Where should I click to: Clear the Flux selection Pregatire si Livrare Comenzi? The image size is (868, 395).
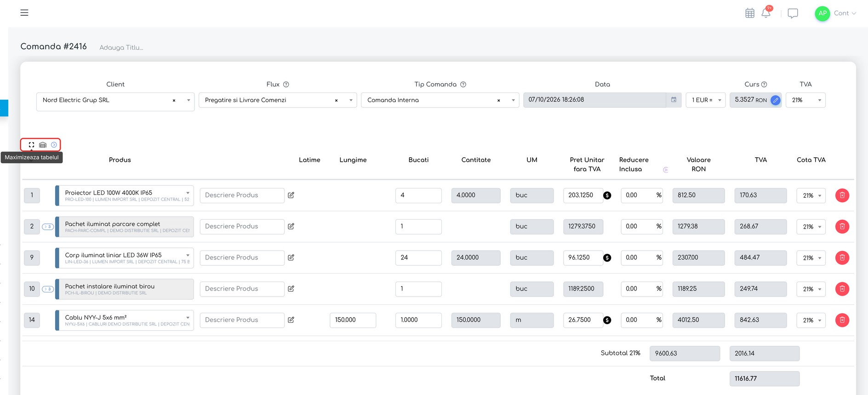(x=336, y=100)
